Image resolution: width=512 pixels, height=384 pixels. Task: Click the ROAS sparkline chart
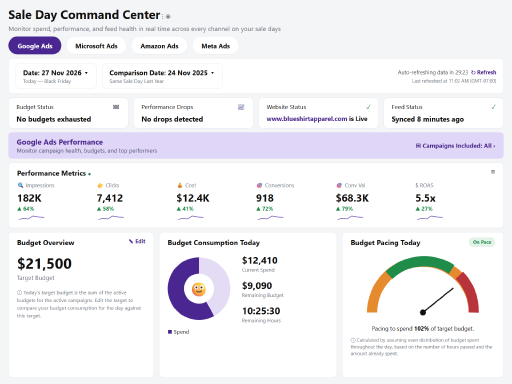[x=430, y=218]
